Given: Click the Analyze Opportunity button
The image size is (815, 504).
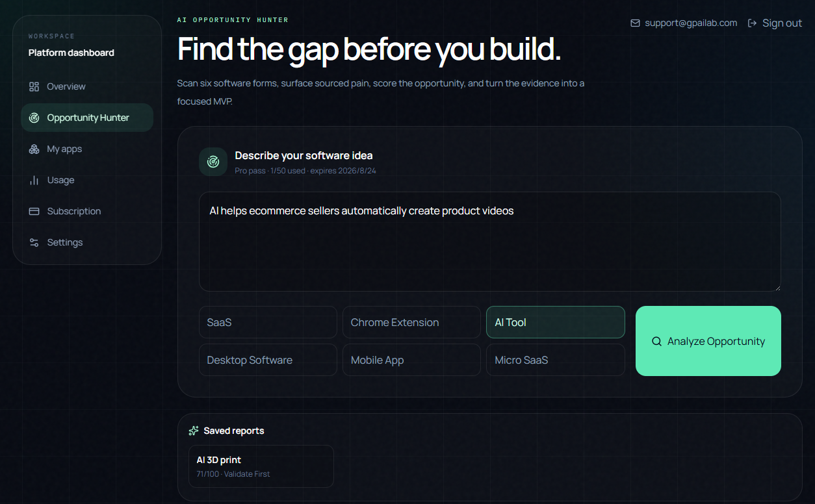Looking at the screenshot, I should pyautogui.click(x=708, y=341).
